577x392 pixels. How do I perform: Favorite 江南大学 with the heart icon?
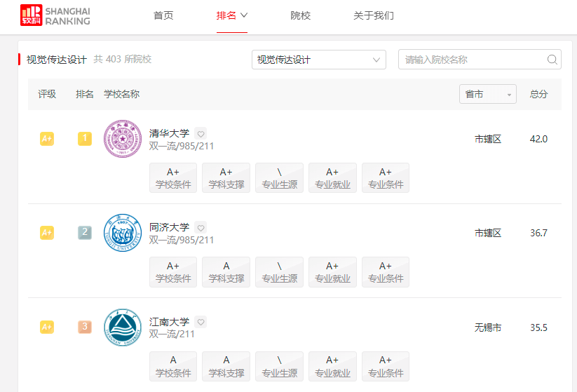(x=201, y=322)
